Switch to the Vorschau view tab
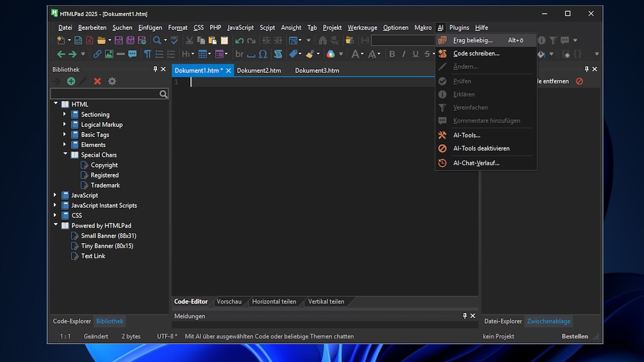 pos(229,301)
